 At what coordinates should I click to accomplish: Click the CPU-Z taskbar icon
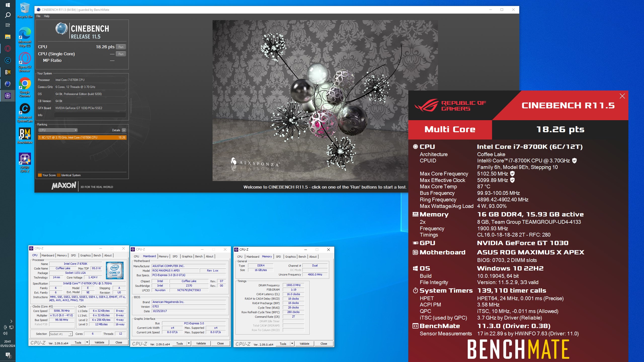(8, 96)
